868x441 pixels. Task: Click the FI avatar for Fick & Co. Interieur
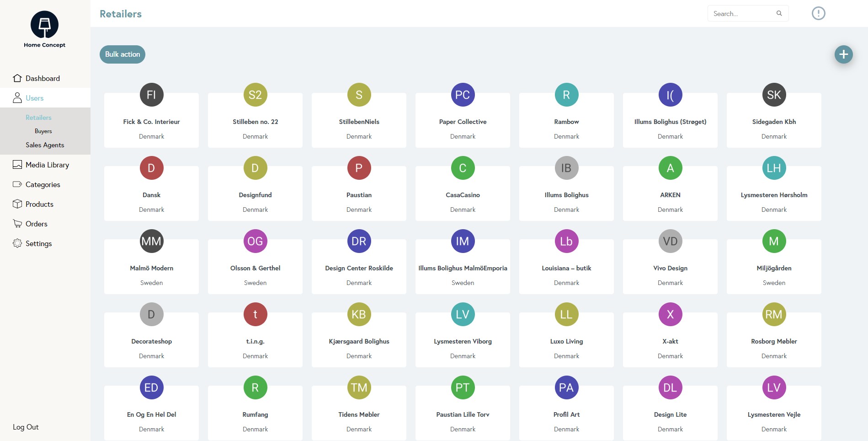pos(151,95)
